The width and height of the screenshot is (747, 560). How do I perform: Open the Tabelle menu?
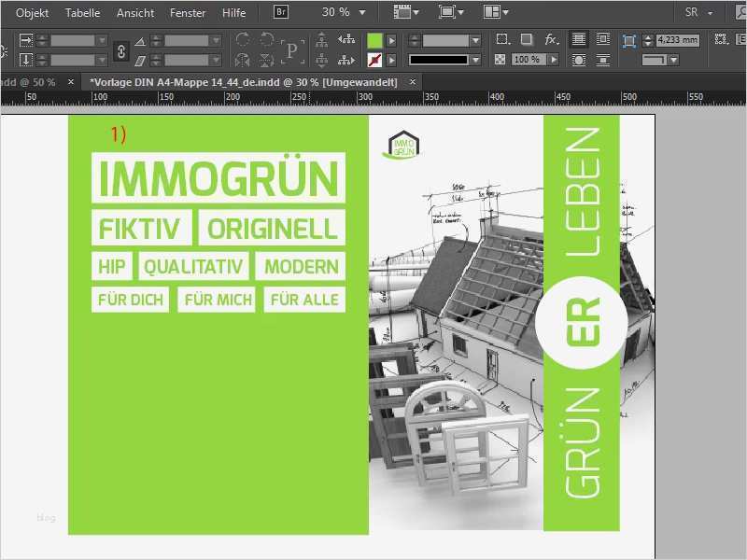tap(82, 13)
